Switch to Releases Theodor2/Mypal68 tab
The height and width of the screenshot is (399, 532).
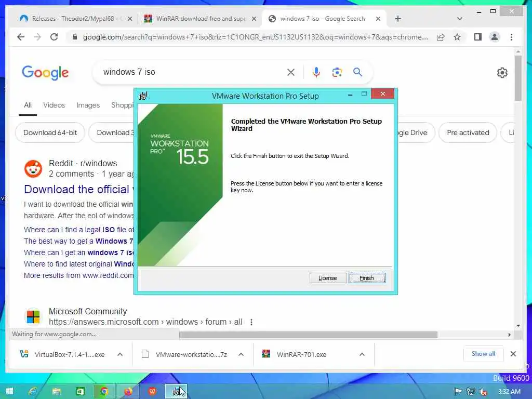tap(72, 19)
